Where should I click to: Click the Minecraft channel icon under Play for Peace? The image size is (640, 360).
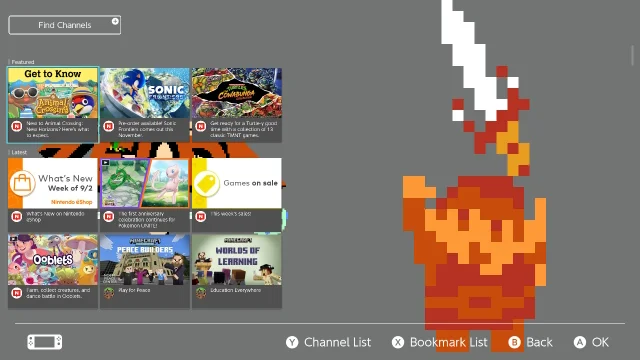pyautogui.click(x=109, y=293)
